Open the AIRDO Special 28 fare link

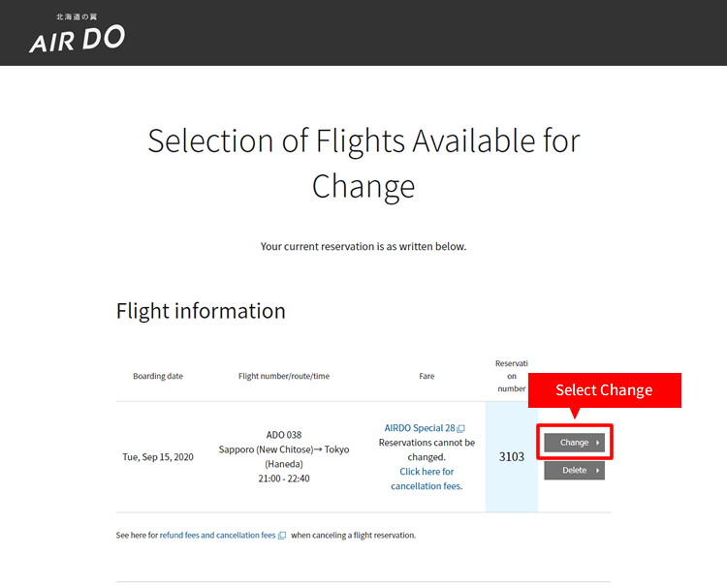click(x=420, y=428)
